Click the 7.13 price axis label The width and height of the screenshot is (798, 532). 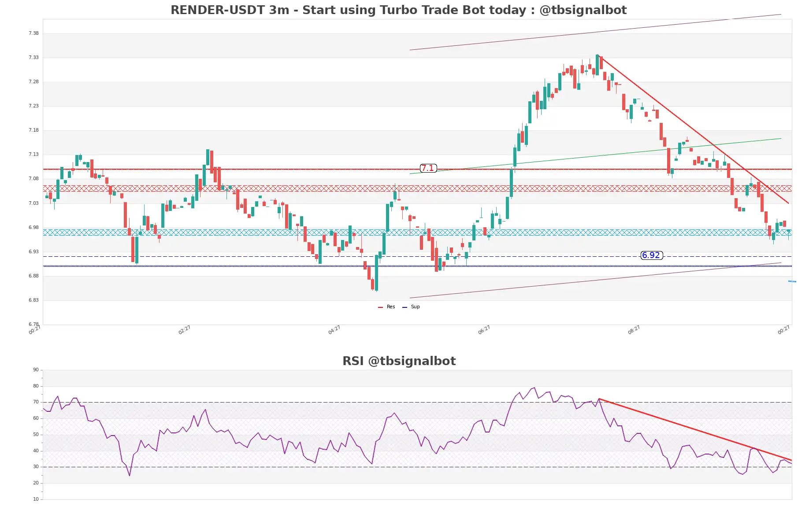tap(33, 155)
